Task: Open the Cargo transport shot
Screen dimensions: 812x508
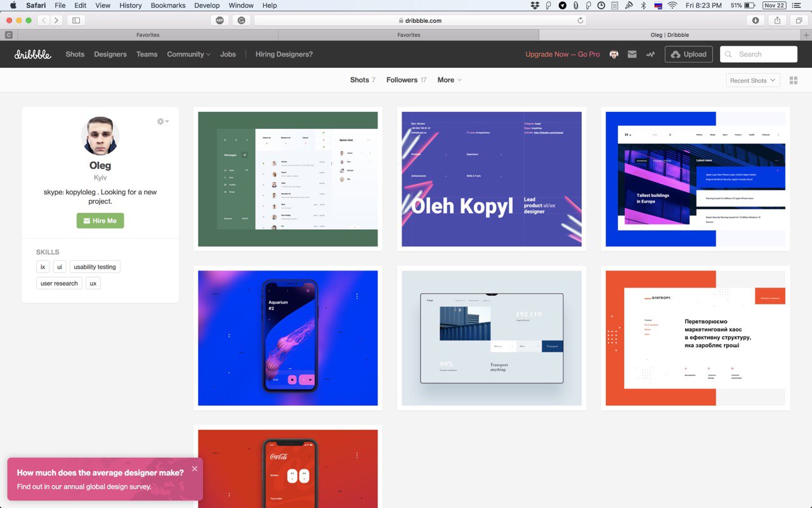Action: 492,338
